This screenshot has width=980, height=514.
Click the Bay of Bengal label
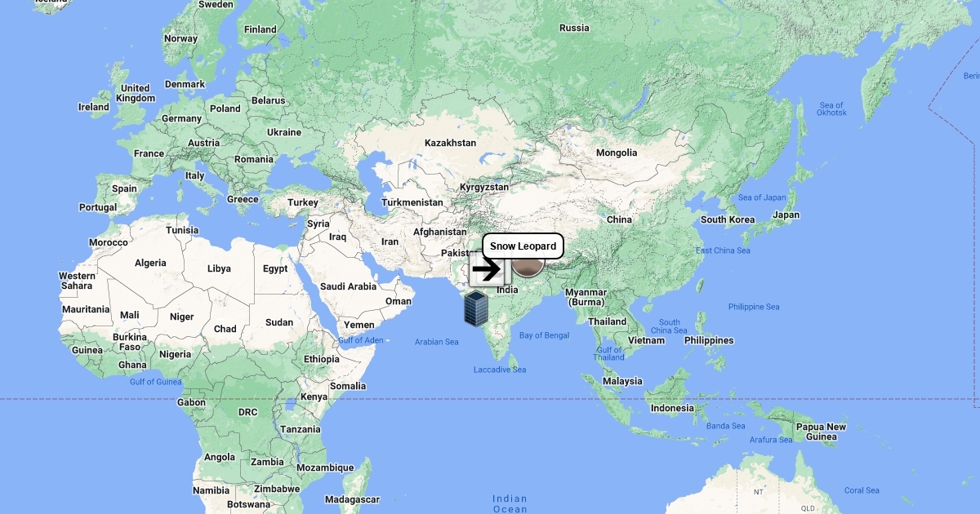click(544, 335)
